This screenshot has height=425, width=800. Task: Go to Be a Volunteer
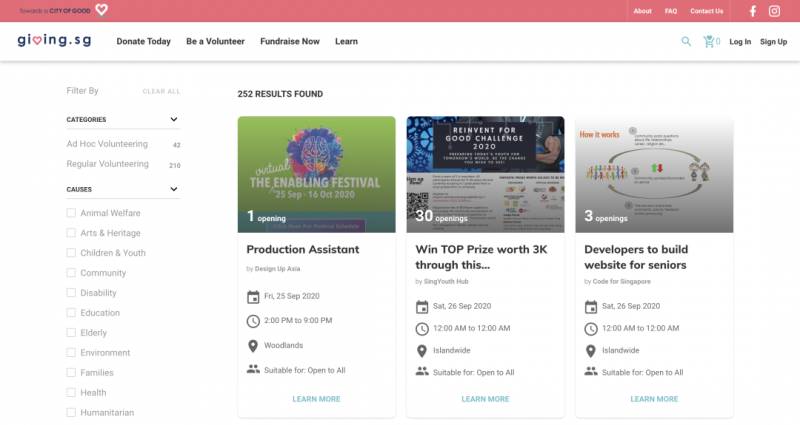[215, 42]
